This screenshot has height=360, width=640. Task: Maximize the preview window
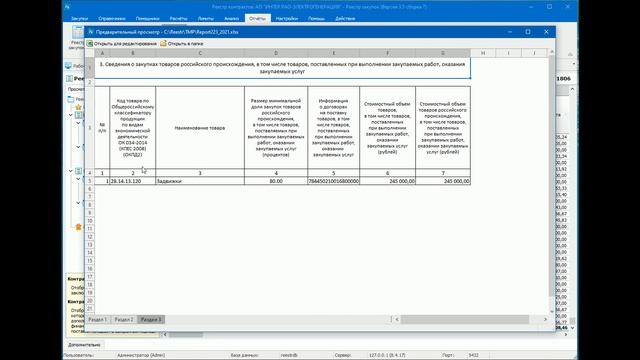pyautogui.click(x=528, y=32)
